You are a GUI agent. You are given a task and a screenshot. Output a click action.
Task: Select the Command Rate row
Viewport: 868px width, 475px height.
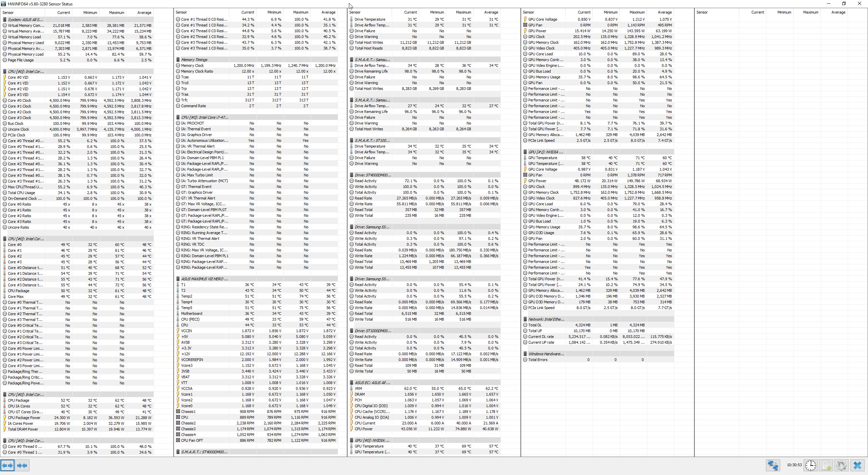point(256,106)
